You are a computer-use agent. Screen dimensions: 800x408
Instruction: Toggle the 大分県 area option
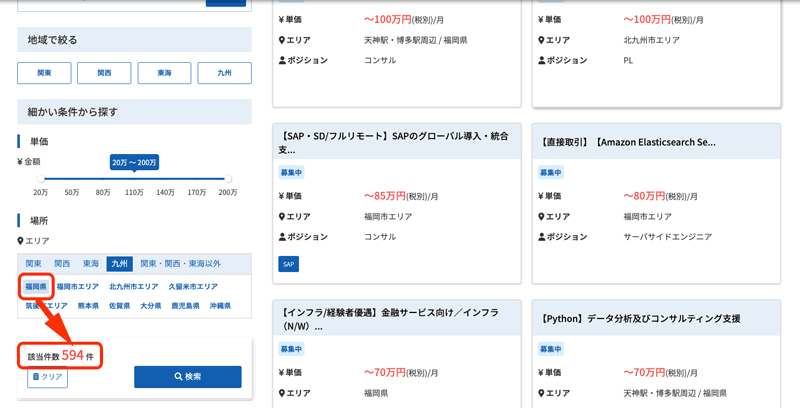point(151,306)
